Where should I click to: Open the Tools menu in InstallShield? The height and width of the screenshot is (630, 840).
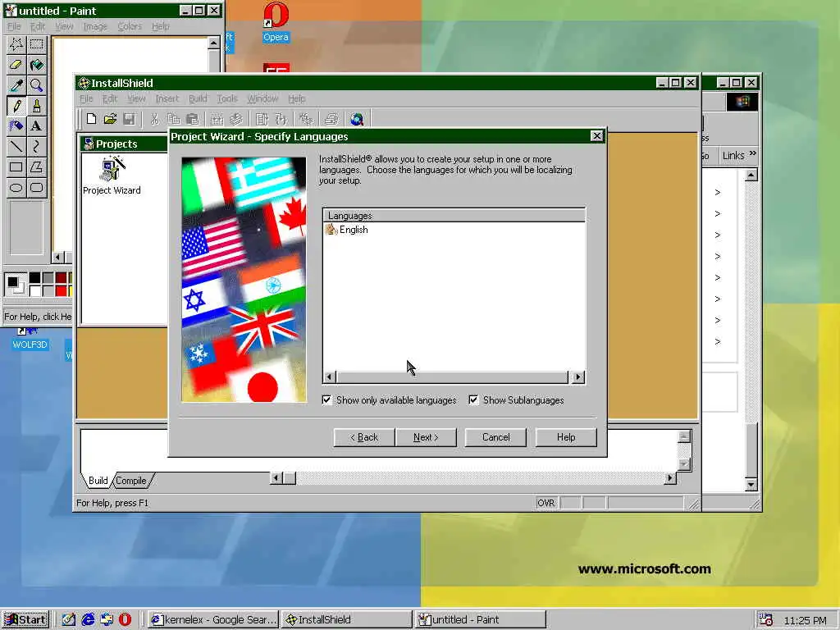click(x=227, y=98)
